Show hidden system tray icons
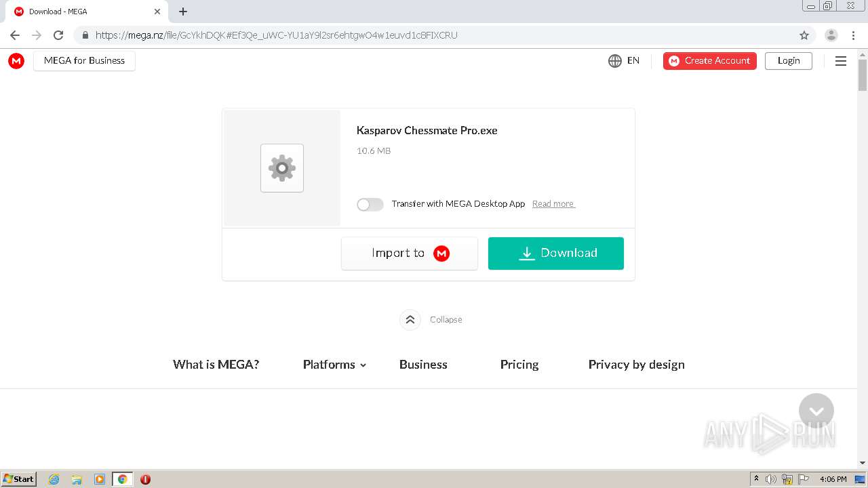This screenshot has height=488, width=868. (x=757, y=479)
